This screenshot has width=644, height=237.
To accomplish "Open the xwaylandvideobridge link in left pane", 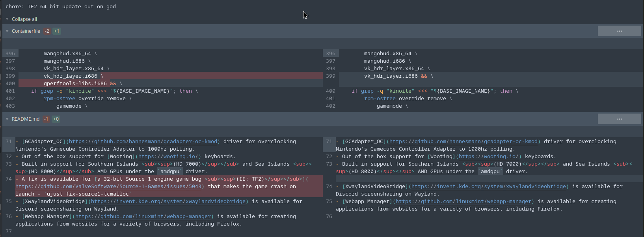I will (168, 202).
